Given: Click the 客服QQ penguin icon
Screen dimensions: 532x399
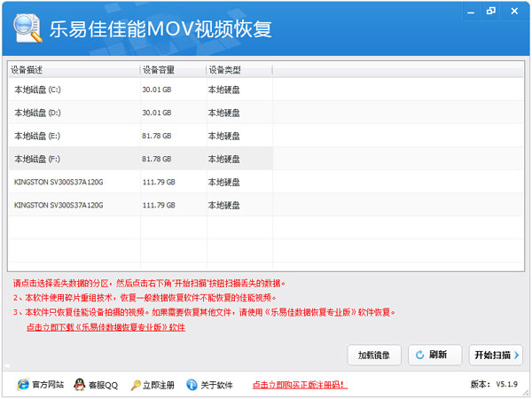Looking at the screenshot, I should [x=78, y=385].
